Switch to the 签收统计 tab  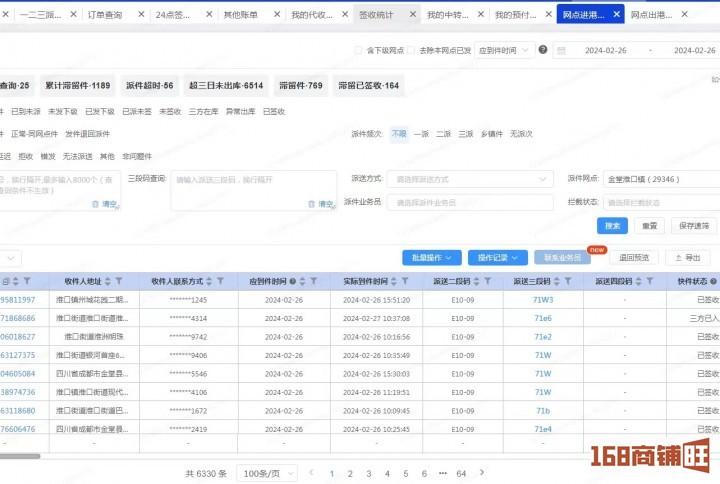pos(376,15)
